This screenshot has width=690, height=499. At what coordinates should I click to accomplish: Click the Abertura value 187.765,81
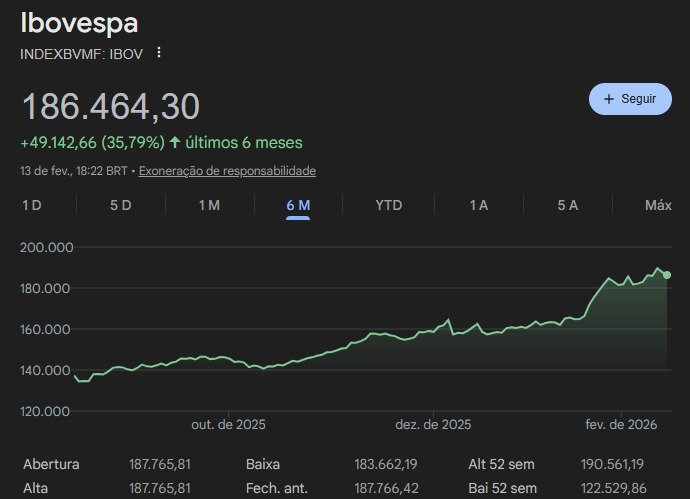160,465
